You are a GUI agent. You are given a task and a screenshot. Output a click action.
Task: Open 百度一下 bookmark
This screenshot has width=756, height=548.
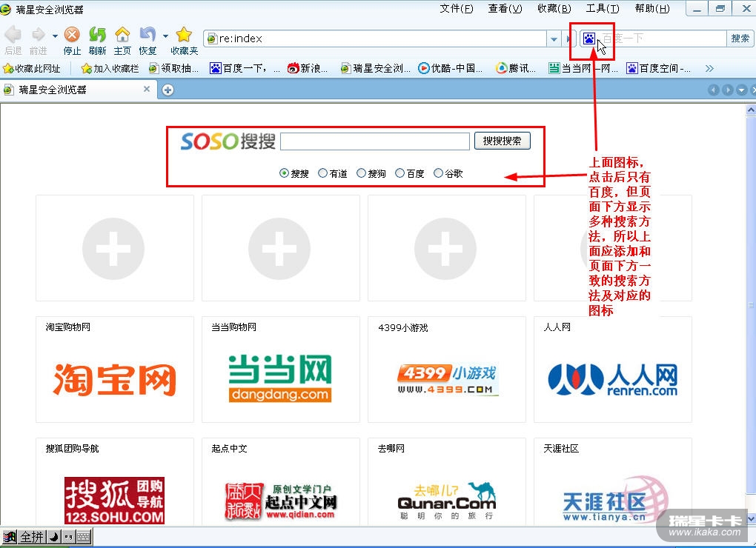click(x=245, y=68)
